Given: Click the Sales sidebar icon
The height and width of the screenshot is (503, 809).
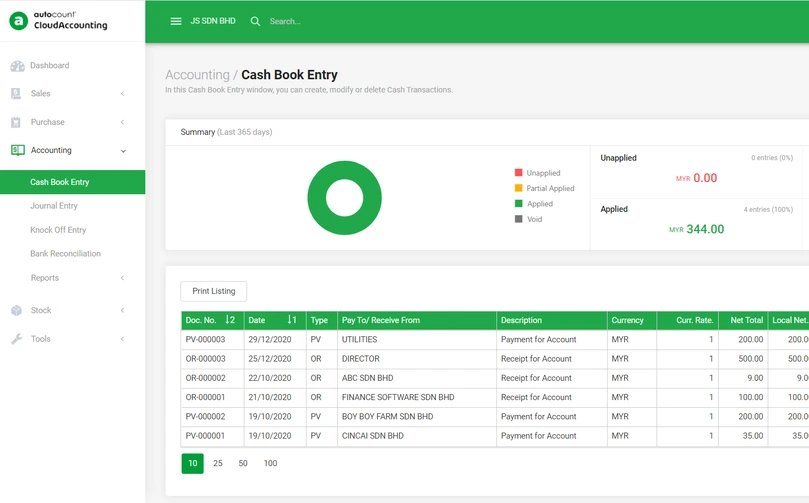Looking at the screenshot, I should click(x=16, y=93).
